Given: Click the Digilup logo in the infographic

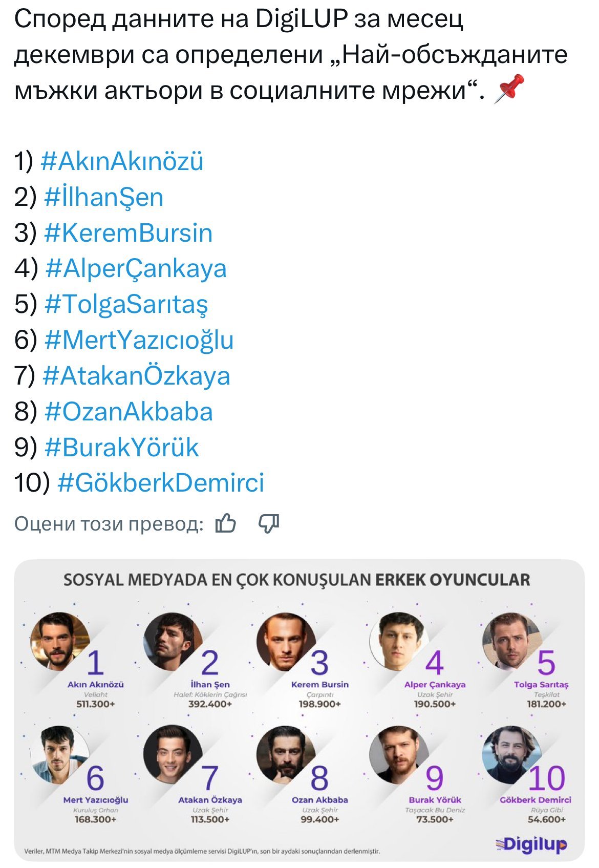Looking at the screenshot, I should tap(531, 844).
